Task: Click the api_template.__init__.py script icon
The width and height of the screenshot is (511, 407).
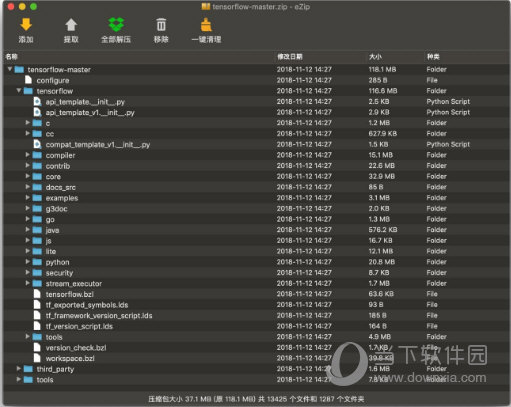Action: click(x=38, y=101)
